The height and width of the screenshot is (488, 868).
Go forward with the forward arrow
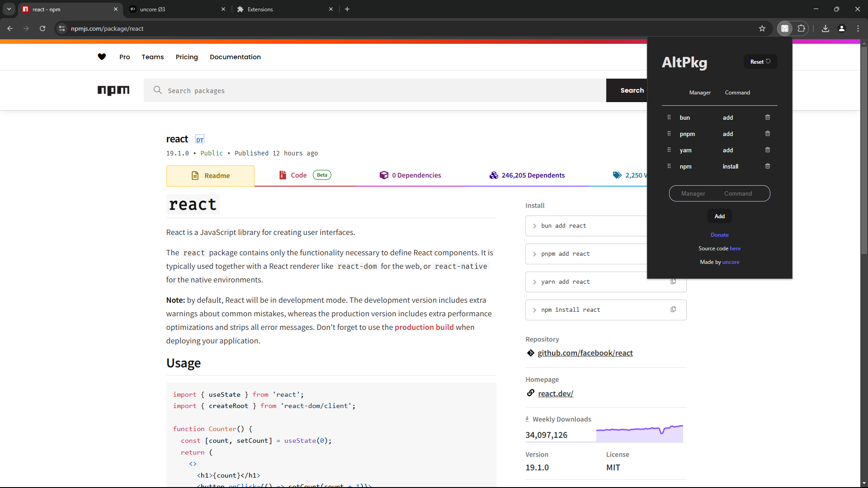click(x=26, y=28)
